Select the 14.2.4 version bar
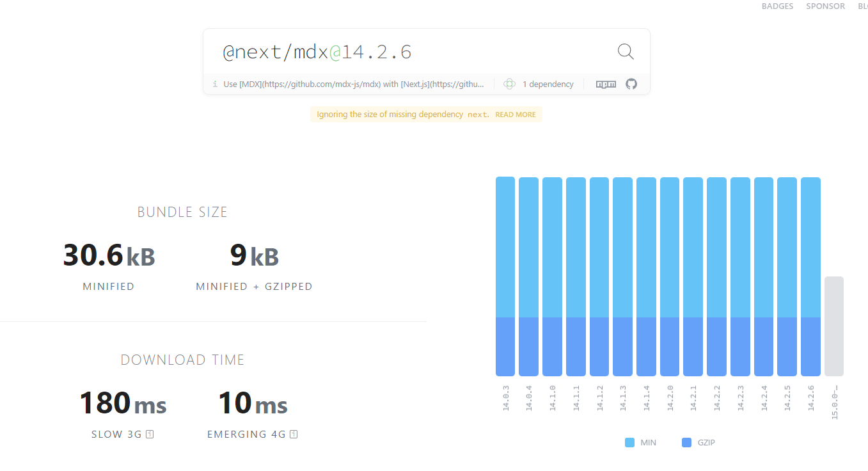 [764, 276]
